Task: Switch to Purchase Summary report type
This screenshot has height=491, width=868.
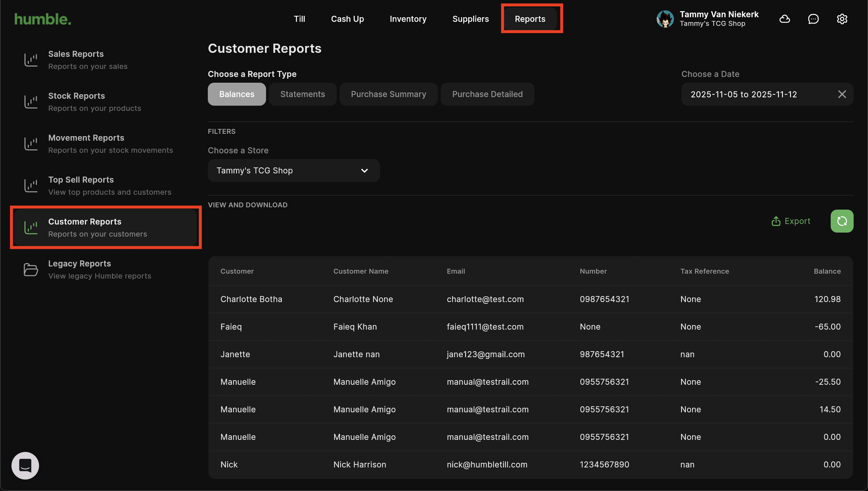Action: pos(388,94)
